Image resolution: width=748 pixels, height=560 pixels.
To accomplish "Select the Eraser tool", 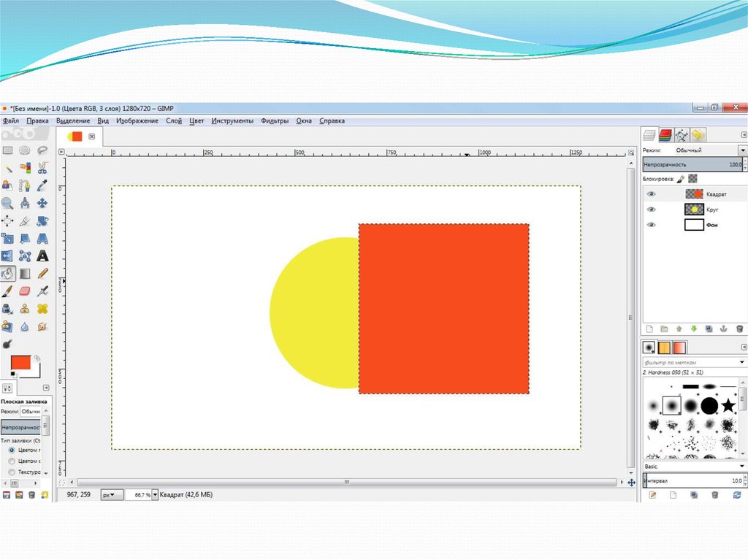I will click(25, 291).
